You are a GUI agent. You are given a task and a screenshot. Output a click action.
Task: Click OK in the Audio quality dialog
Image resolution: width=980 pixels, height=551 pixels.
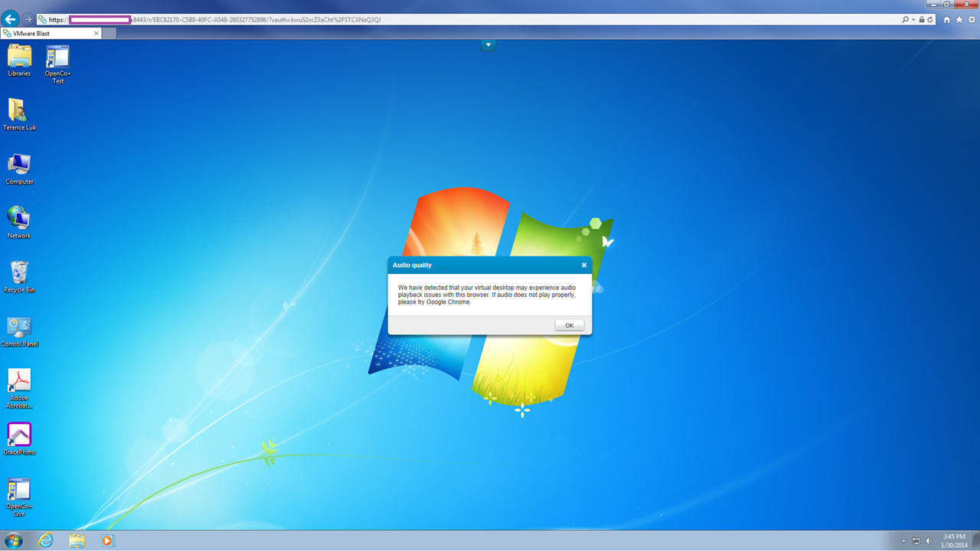pos(570,325)
